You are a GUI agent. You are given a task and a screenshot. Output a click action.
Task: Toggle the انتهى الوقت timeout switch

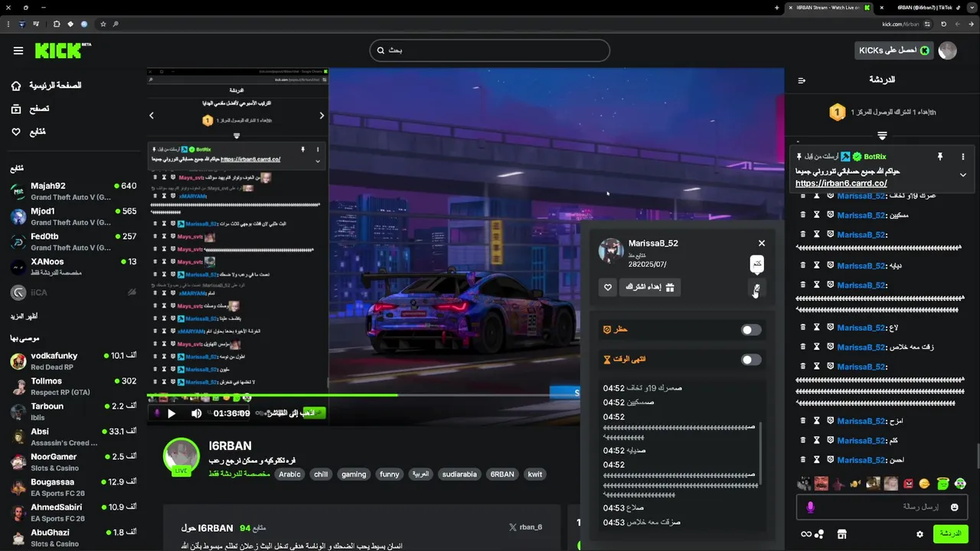pyautogui.click(x=751, y=360)
